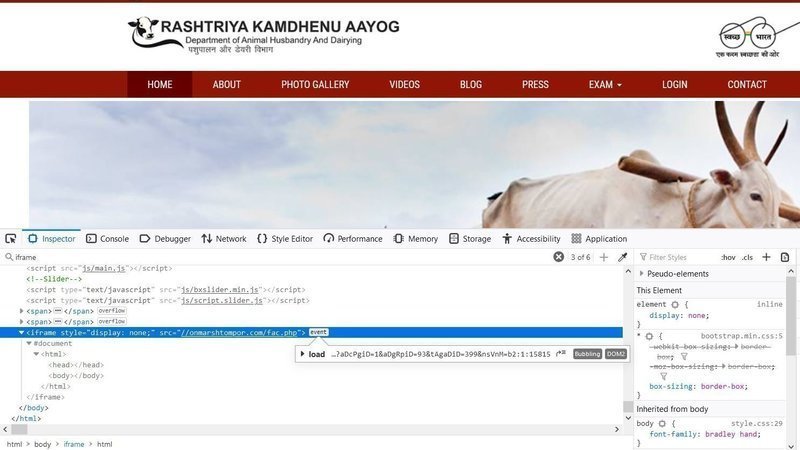Viewport: 800px width, 450px height.
Task: Open the Console tab
Action: (108, 239)
